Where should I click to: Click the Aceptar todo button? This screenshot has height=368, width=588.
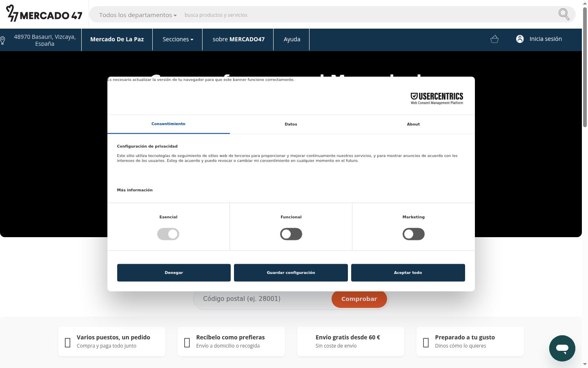click(408, 273)
